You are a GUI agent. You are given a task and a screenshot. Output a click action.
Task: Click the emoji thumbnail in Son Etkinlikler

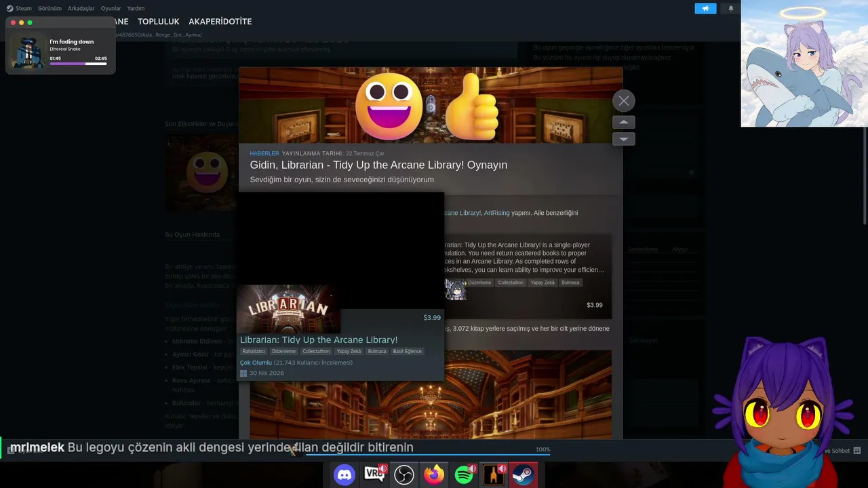click(x=201, y=172)
